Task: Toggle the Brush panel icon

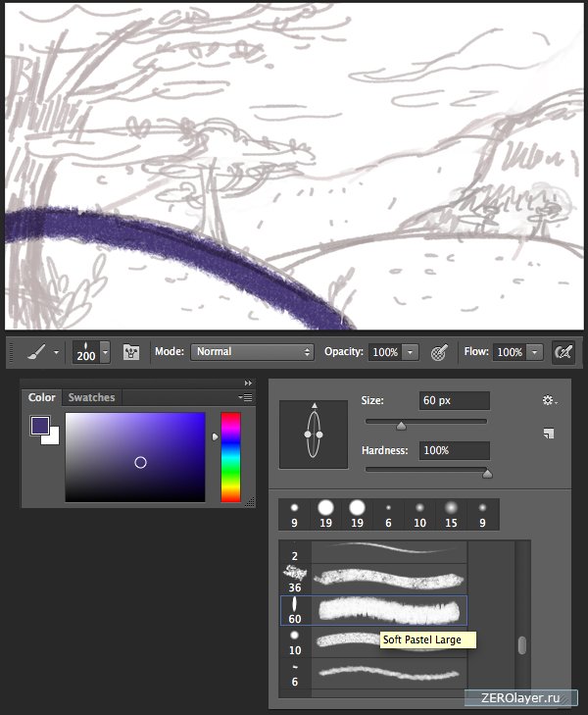Action: [x=131, y=352]
